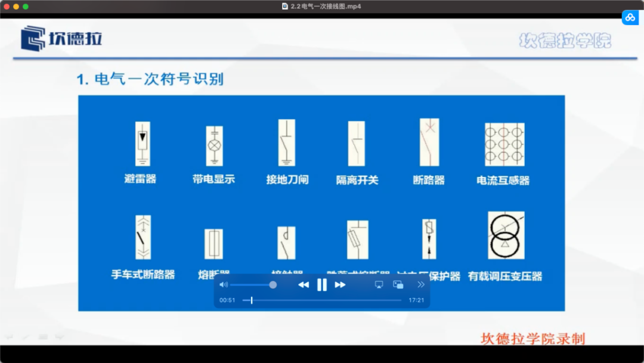Click the overvoltage protector symbol image
The height and width of the screenshot is (363, 644).
429,239
